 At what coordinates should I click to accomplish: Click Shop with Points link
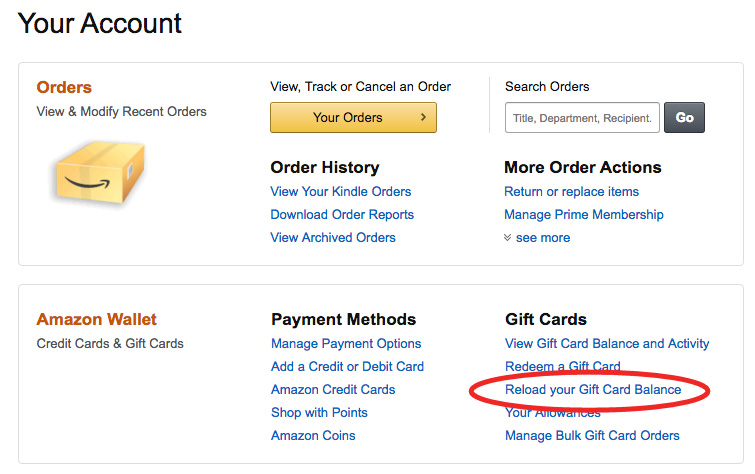tap(319, 413)
